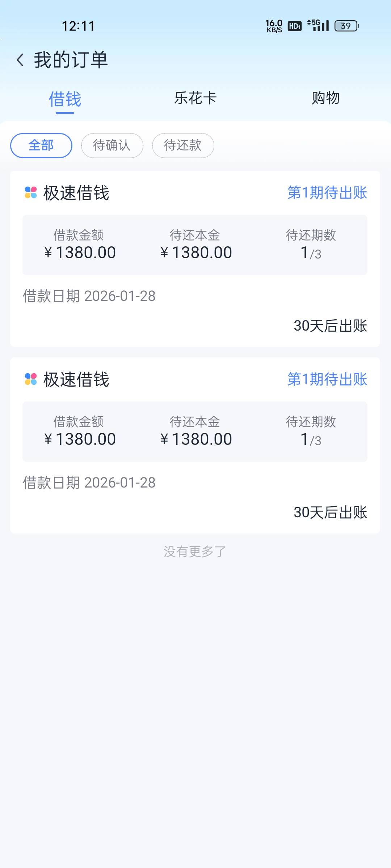Tap first order's 30天后出账 text

(x=330, y=325)
